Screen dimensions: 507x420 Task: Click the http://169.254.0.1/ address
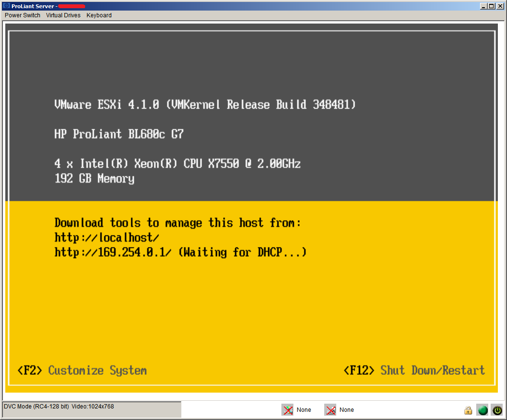113,252
